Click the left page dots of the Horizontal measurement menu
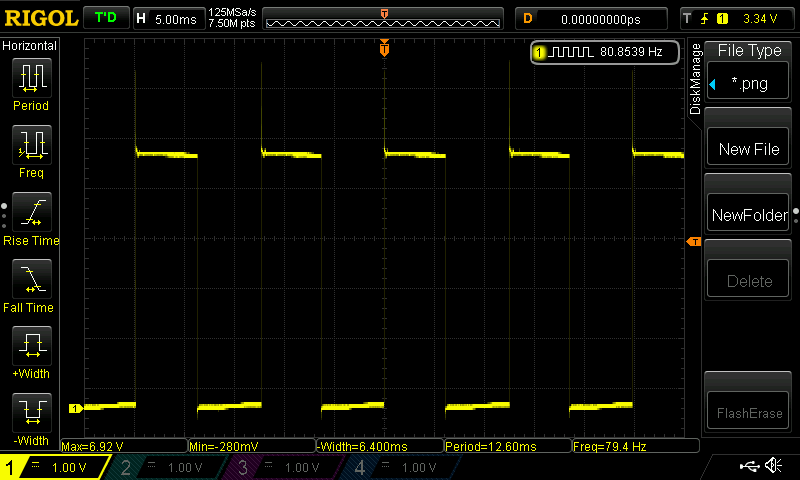 [4, 216]
